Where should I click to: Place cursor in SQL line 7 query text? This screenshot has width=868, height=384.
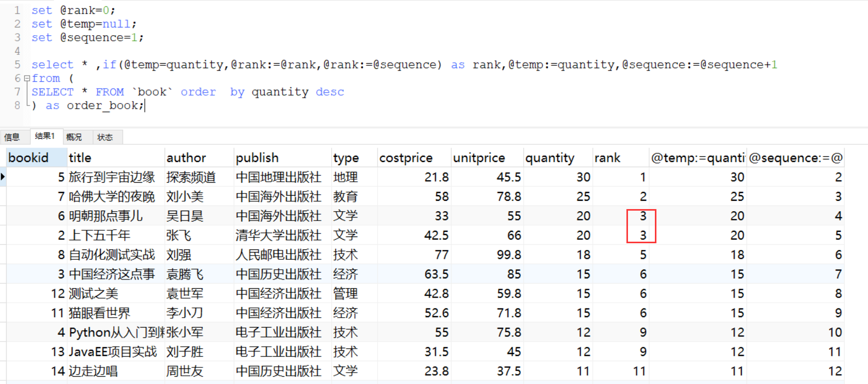188,92
